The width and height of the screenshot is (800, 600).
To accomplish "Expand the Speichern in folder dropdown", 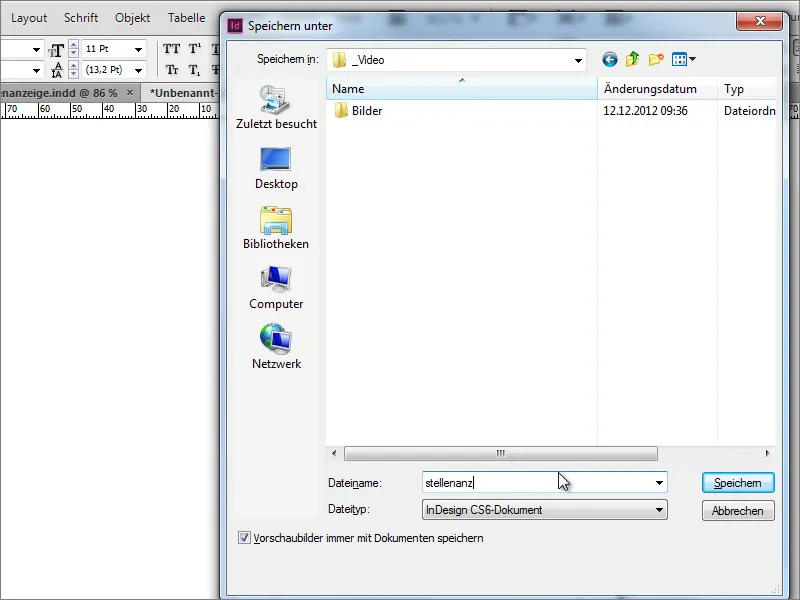I will point(578,60).
